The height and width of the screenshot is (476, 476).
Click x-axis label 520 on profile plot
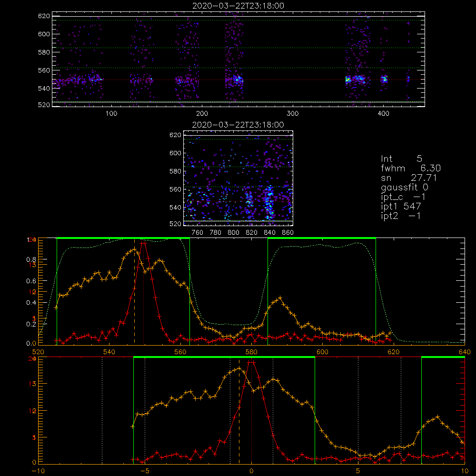click(38, 352)
